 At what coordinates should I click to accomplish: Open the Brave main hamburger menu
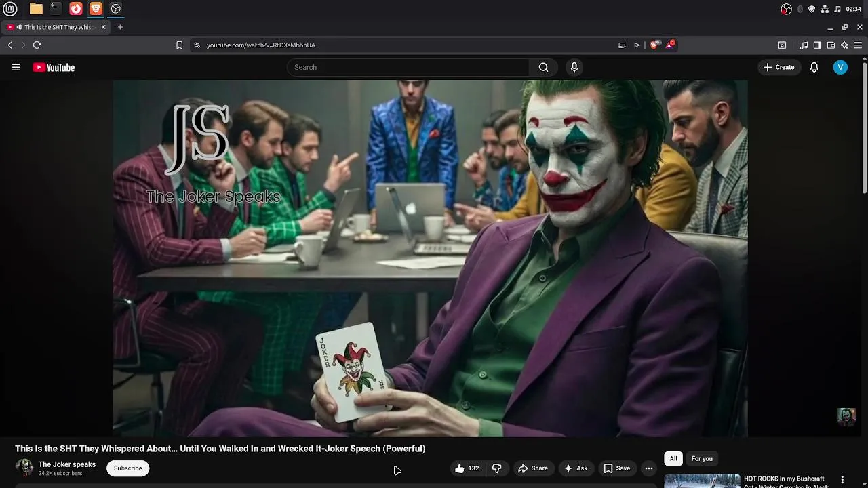[x=859, y=45]
